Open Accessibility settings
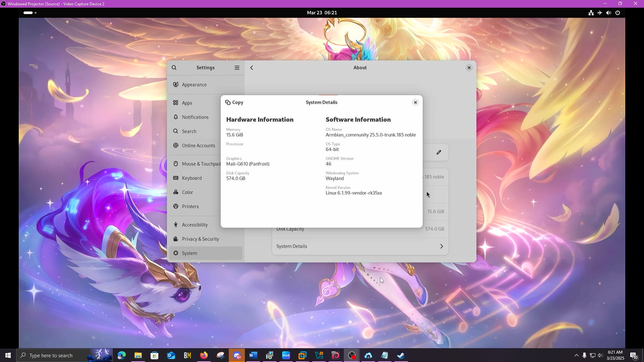 pos(195,225)
